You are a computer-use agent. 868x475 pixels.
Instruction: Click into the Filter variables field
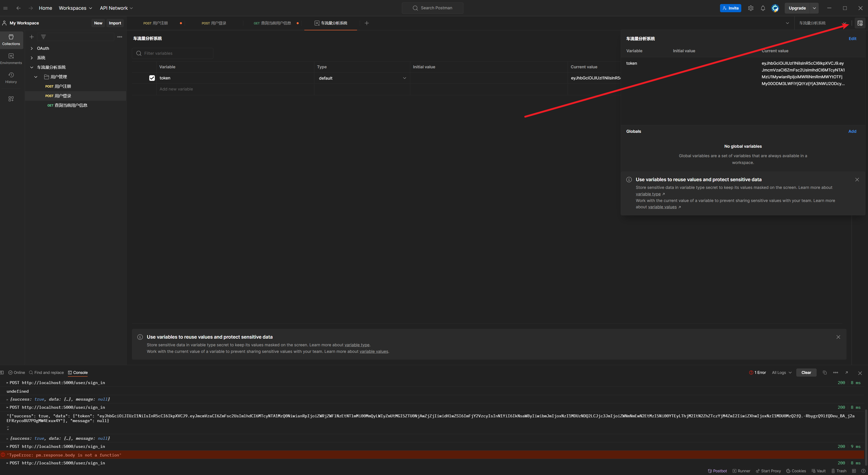click(x=172, y=53)
